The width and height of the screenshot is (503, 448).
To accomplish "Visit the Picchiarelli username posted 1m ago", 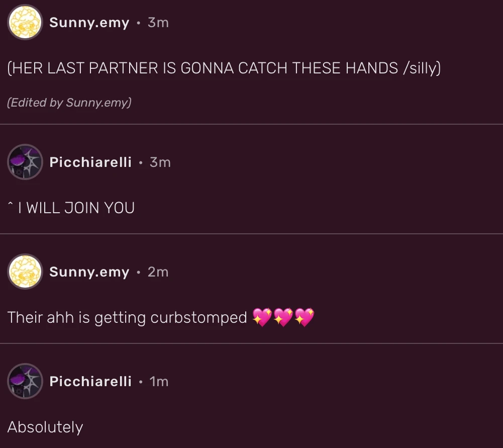I will (90, 382).
